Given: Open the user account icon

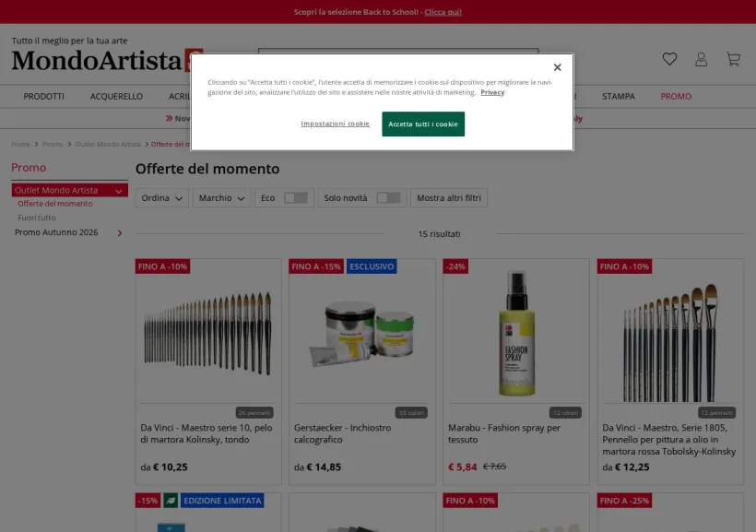Looking at the screenshot, I should tap(701, 59).
